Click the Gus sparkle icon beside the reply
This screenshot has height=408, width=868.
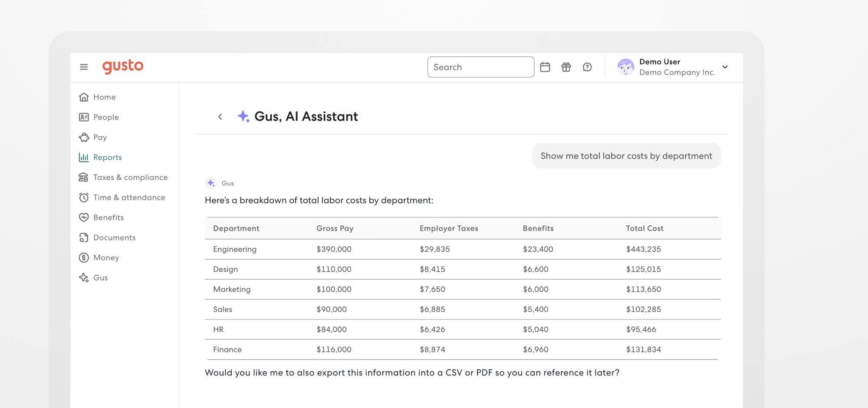pos(211,183)
